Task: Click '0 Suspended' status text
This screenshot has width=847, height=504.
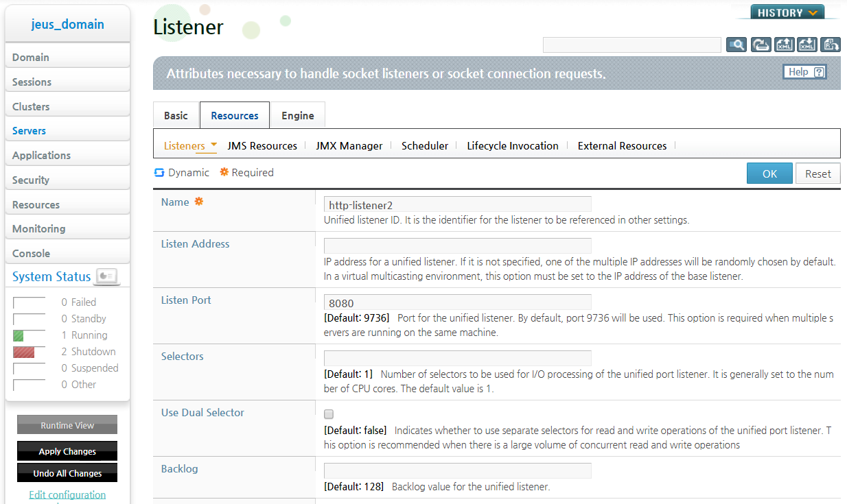Action: [x=90, y=368]
